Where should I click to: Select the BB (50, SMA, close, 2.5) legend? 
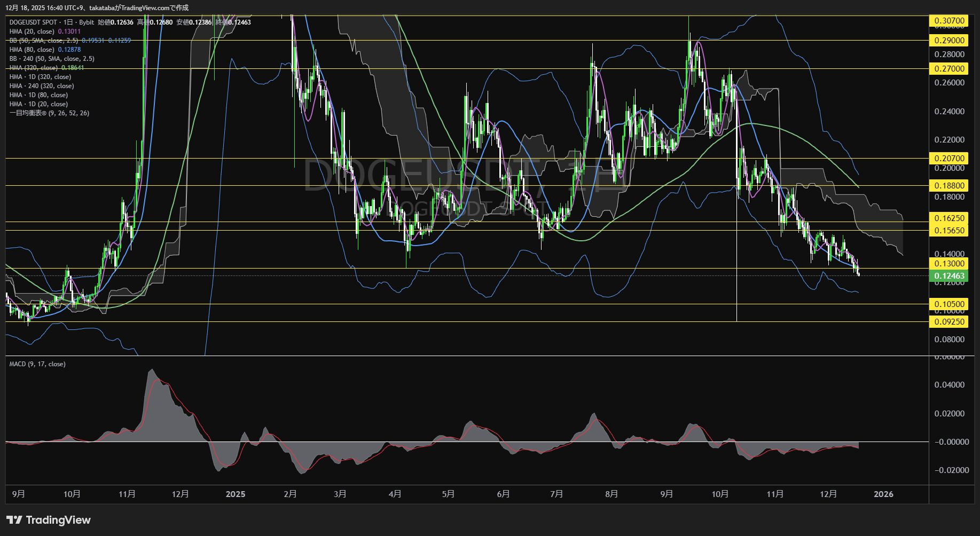(x=44, y=41)
